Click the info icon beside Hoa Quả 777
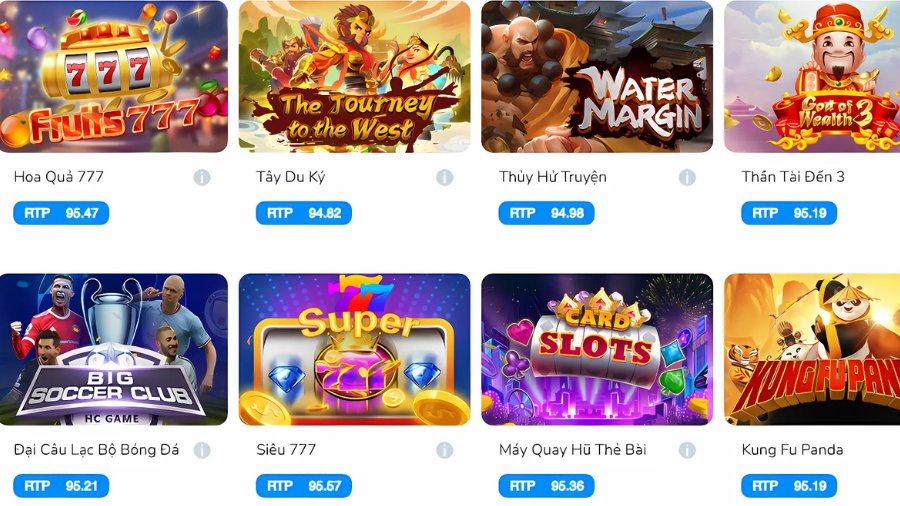The width and height of the screenshot is (900, 506). point(201,177)
